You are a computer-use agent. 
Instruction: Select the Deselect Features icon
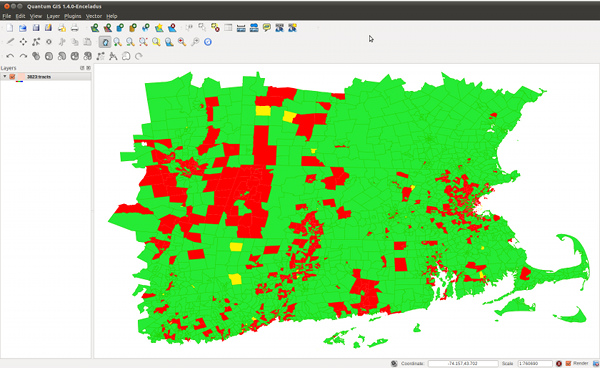(215, 28)
